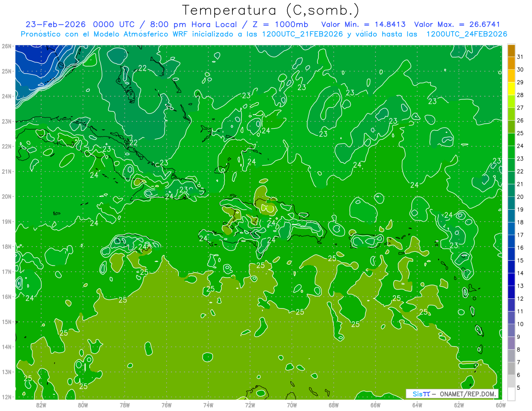Click the '29' value on the color scale

520,82
